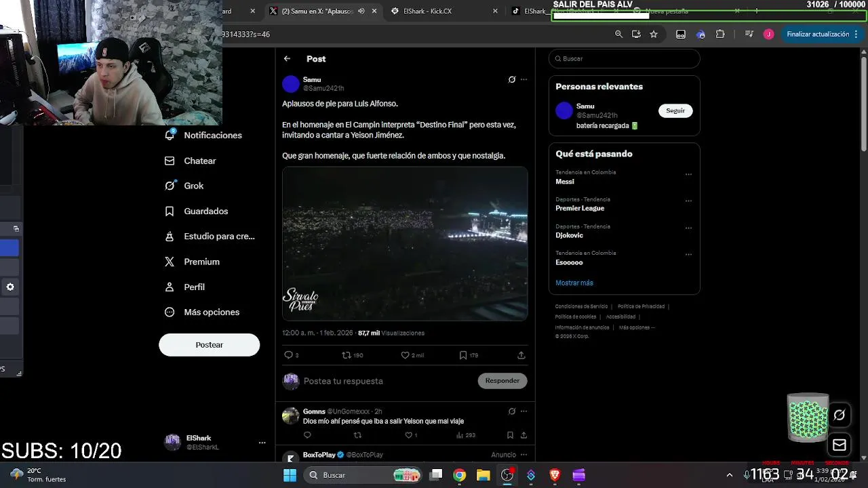This screenshot has height=488, width=868.
Task: Open the ElShark account menu dots
Action: click(262, 443)
